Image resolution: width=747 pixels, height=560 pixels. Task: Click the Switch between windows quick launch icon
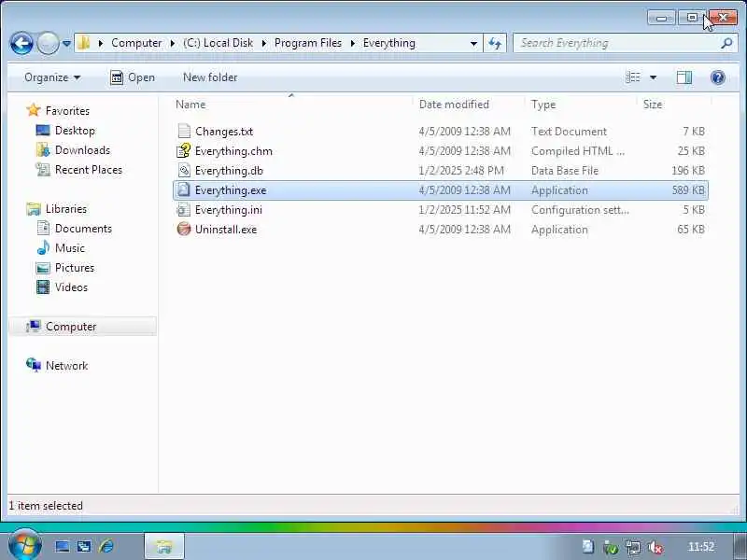(x=84, y=546)
